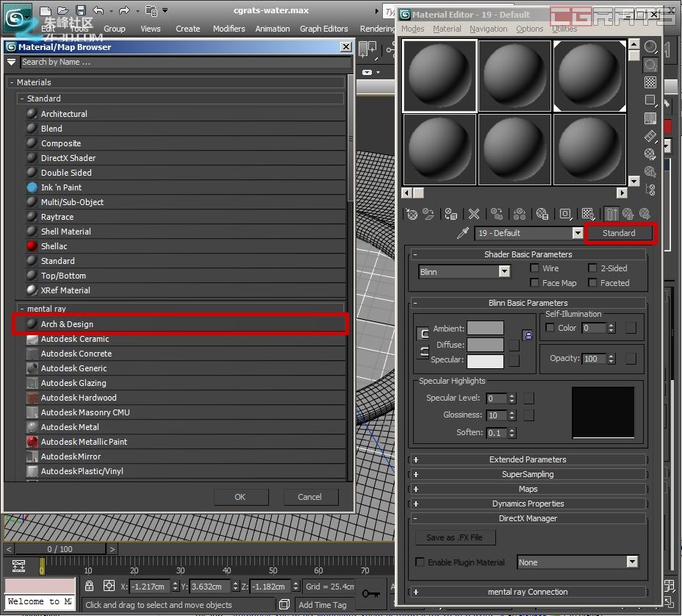The image size is (682, 616).
Task: Enable the 2-Sided checkbox
Action: tap(592, 268)
